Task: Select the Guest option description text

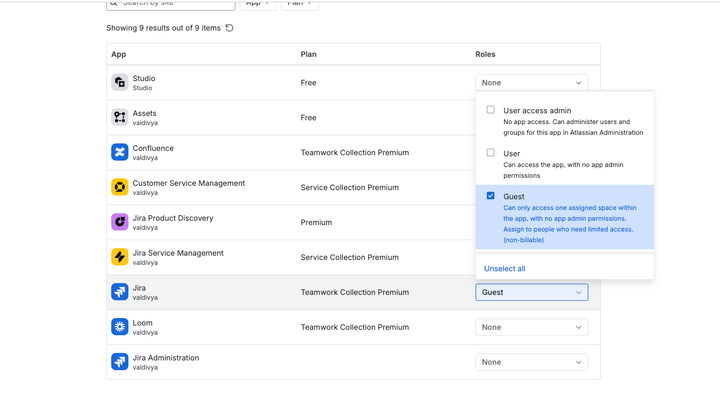Action: tap(570, 224)
